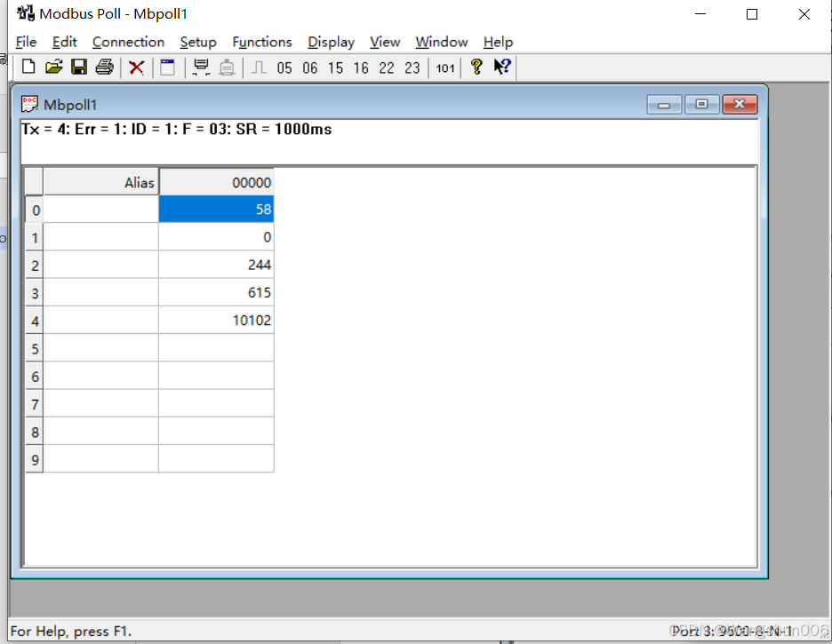Viewport: 832px width, 644px height.
Task: Open the Read/Write definition window icon
Action: tap(168, 68)
